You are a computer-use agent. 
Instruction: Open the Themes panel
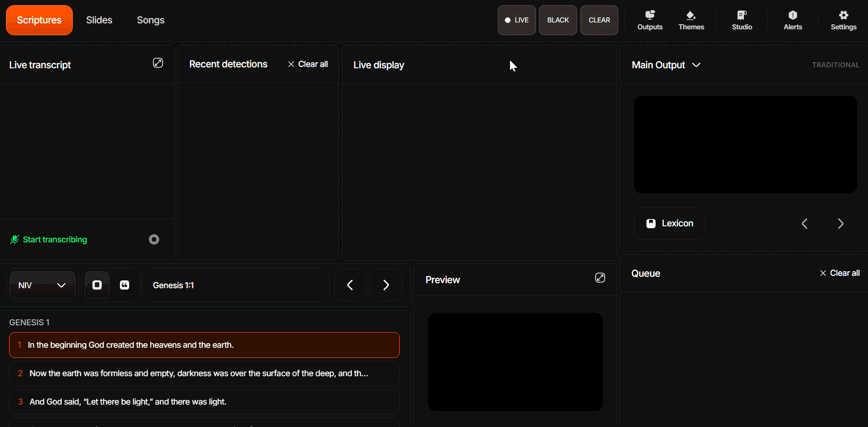(691, 21)
